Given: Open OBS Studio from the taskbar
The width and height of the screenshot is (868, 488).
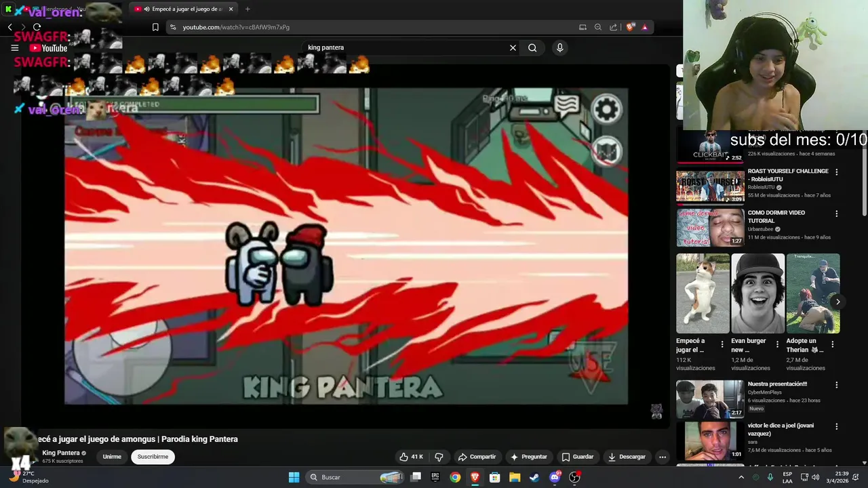Looking at the screenshot, I should pyautogui.click(x=574, y=477).
